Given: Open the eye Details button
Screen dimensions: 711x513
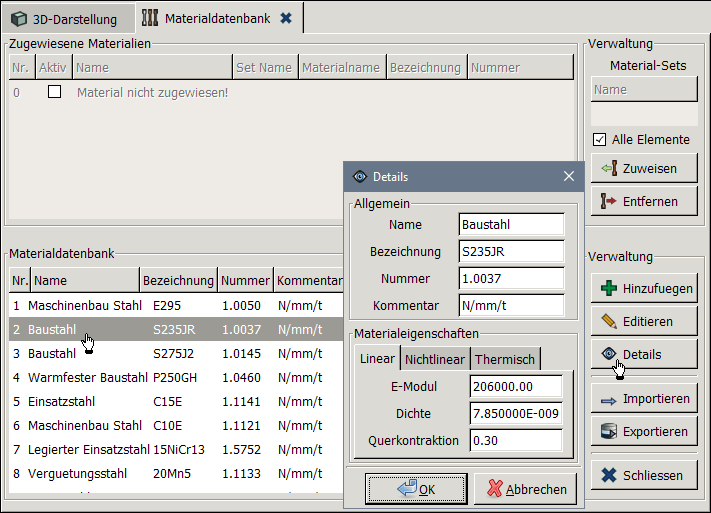Looking at the screenshot, I should pos(643,355).
